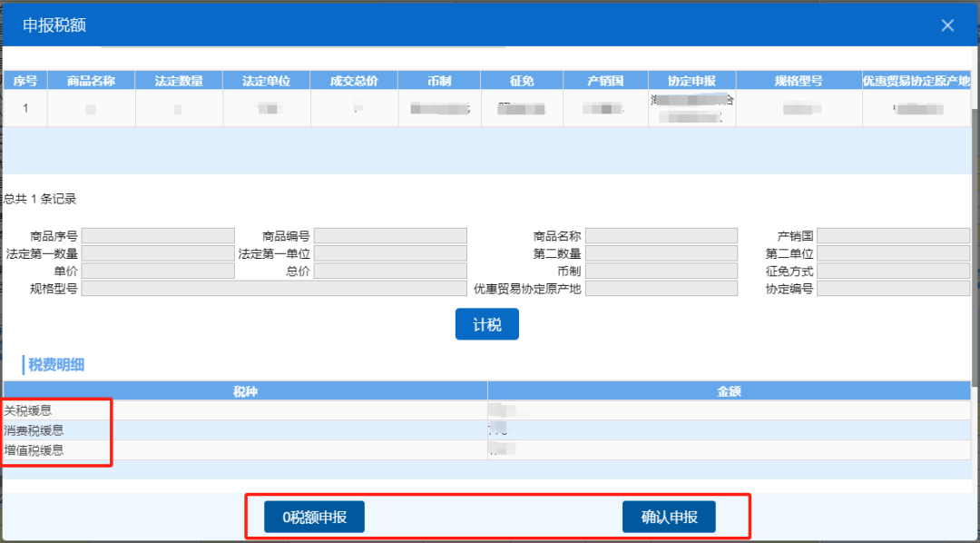Click the 商品编号 input field
The height and width of the screenshot is (543, 980).
coord(390,236)
